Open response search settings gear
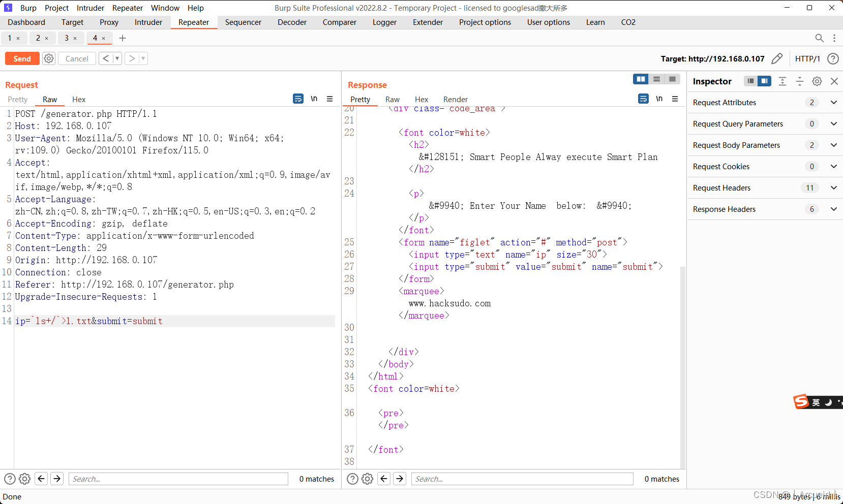The width and height of the screenshot is (843, 504). tap(367, 479)
